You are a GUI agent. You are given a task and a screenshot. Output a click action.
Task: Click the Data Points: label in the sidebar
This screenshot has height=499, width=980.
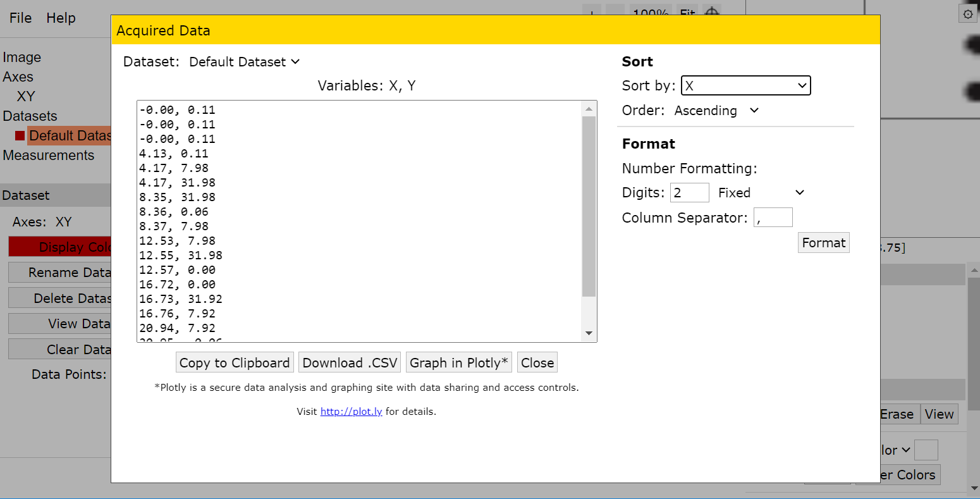click(70, 374)
